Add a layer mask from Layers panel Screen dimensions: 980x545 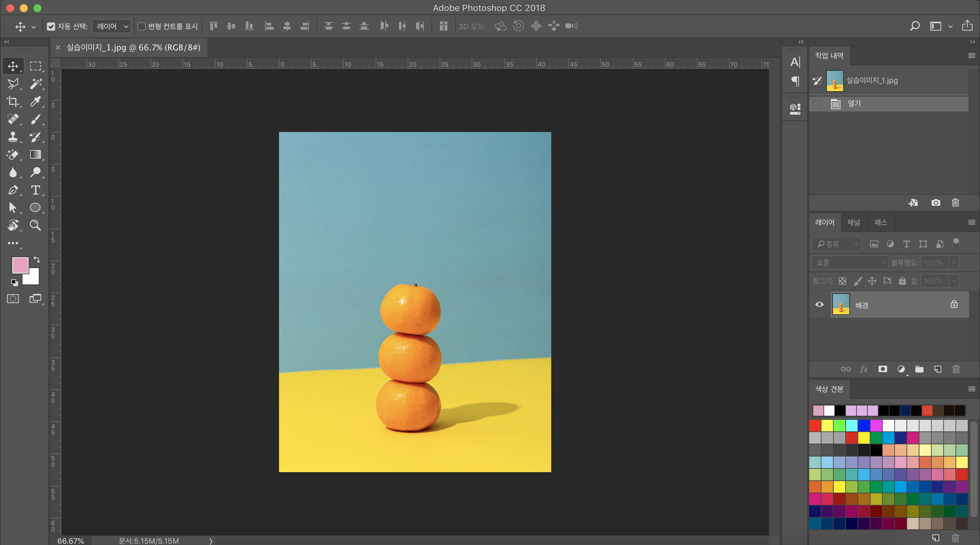pyautogui.click(x=883, y=369)
